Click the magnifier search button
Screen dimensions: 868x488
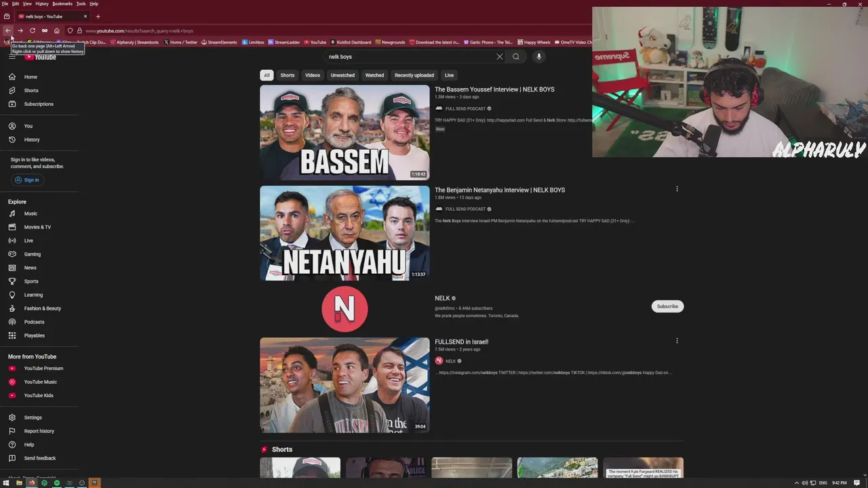(516, 57)
